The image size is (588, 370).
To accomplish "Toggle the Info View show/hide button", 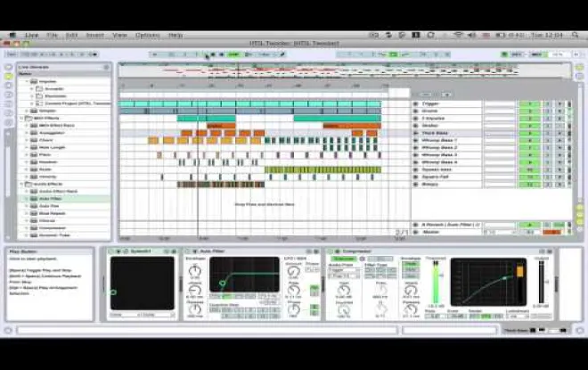I will [x=8, y=331].
